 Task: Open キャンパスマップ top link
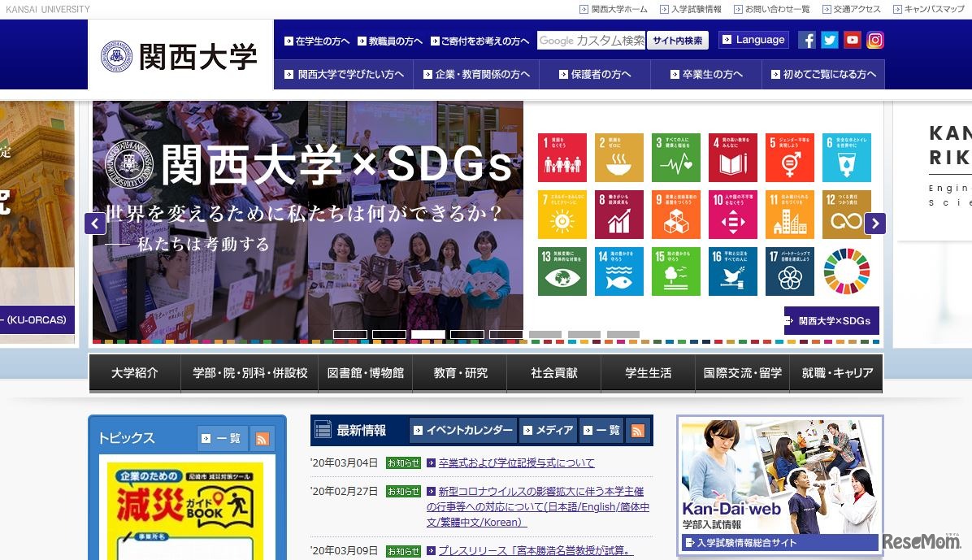(929, 9)
